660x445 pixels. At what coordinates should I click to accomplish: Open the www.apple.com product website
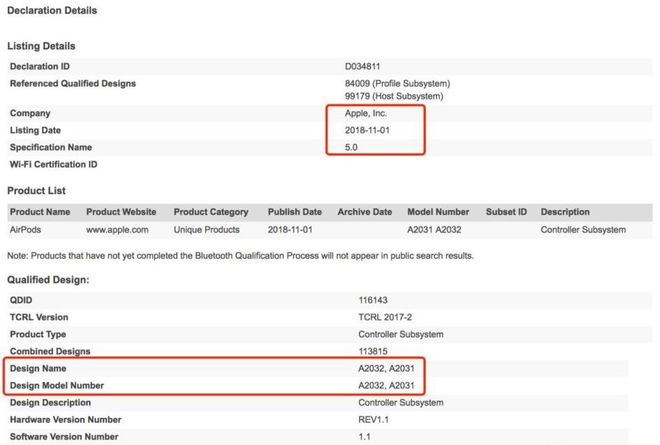click(117, 230)
